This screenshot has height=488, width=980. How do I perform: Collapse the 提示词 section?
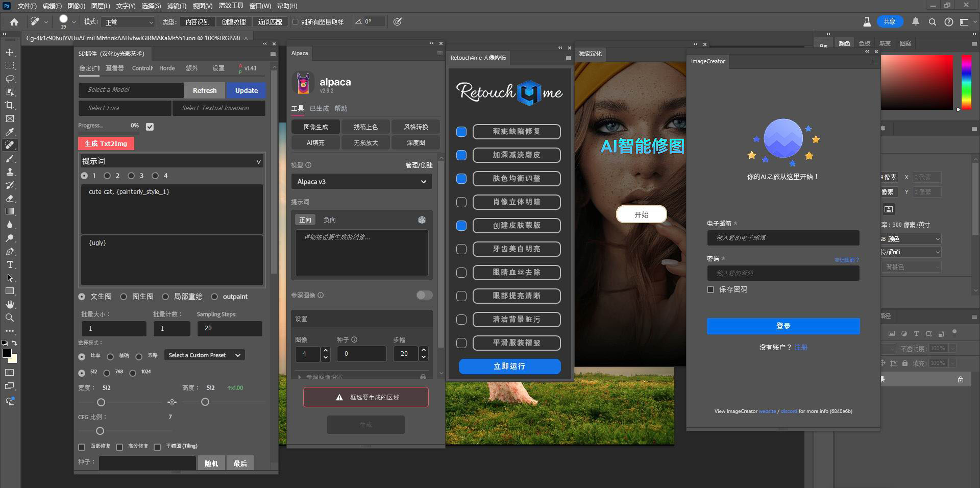coord(258,162)
